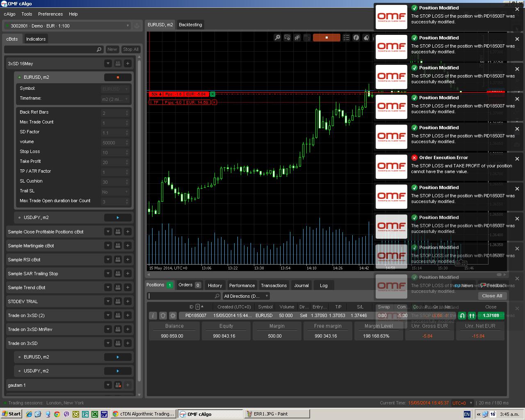The height and width of the screenshot is (420, 525).
Task: Click the shield protection icon for PID185007
Action: (x=163, y=315)
